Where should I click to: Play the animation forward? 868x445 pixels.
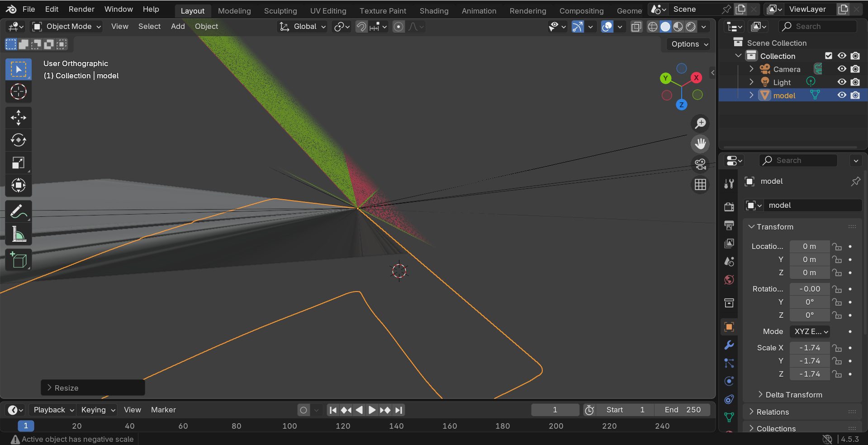click(372, 410)
